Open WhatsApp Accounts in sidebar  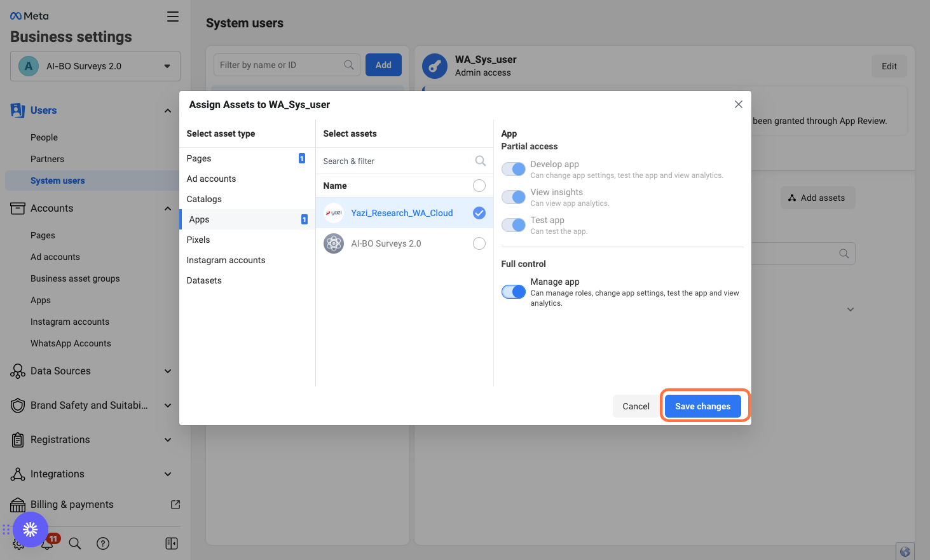[x=71, y=343]
